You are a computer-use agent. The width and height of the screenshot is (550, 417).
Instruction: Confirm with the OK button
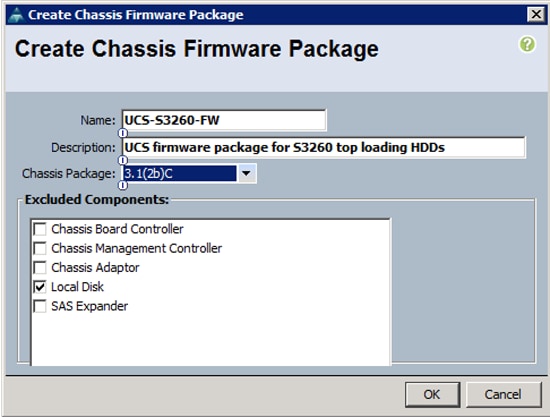point(432,395)
